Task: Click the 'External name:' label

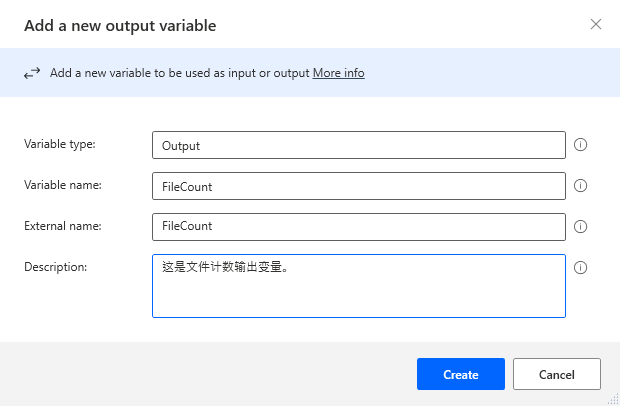Action: [x=63, y=226]
